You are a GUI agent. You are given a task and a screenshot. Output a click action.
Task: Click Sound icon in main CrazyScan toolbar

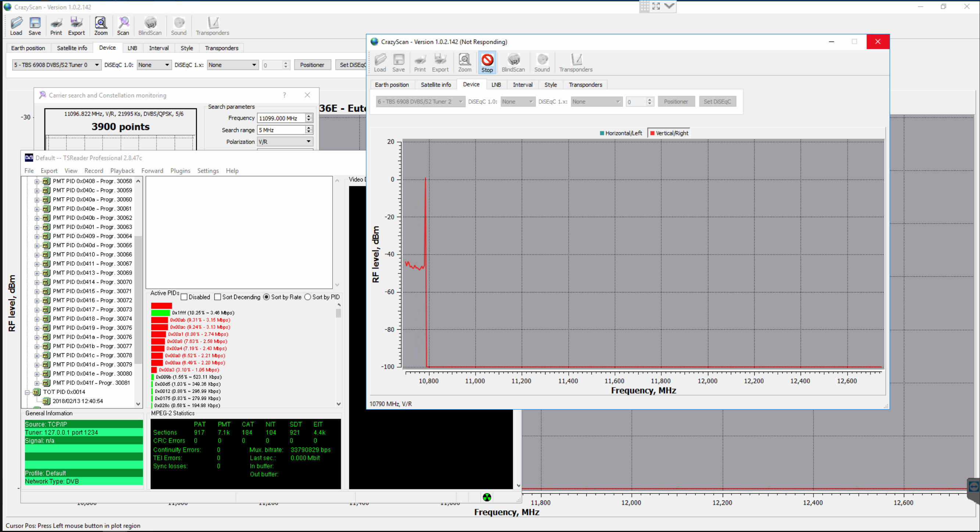[x=179, y=26]
